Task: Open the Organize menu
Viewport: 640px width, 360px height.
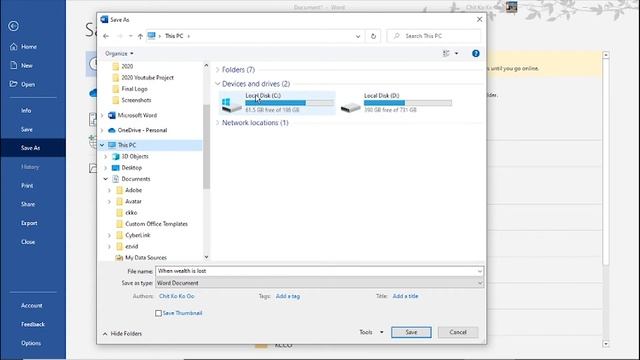Action: pos(119,53)
